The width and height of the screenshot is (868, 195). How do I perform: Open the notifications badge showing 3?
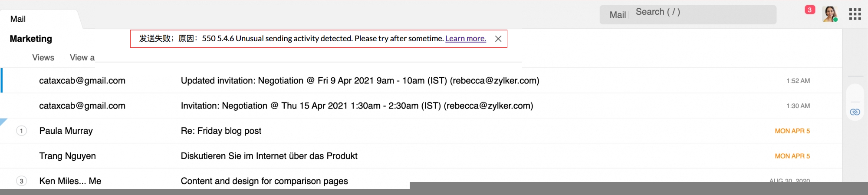pyautogui.click(x=809, y=10)
